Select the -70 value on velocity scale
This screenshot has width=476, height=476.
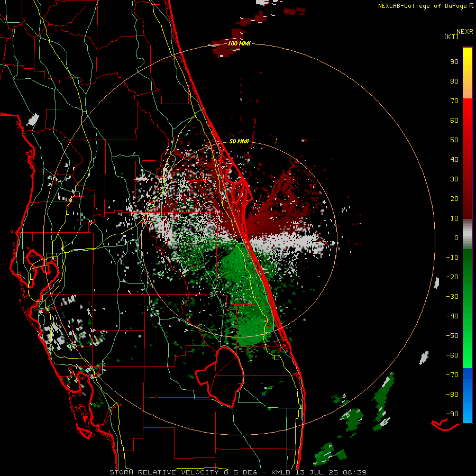pyautogui.click(x=452, y=375)
